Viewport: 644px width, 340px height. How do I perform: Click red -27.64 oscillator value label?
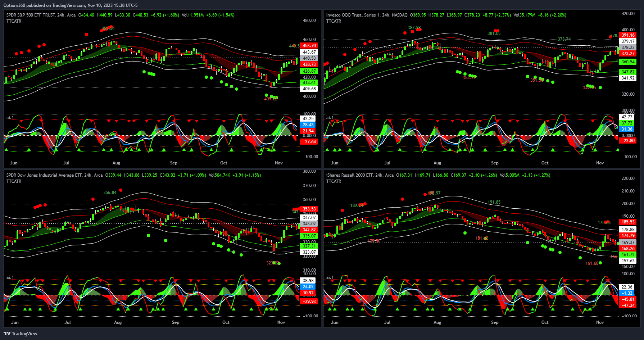click(x=309, y=142)
